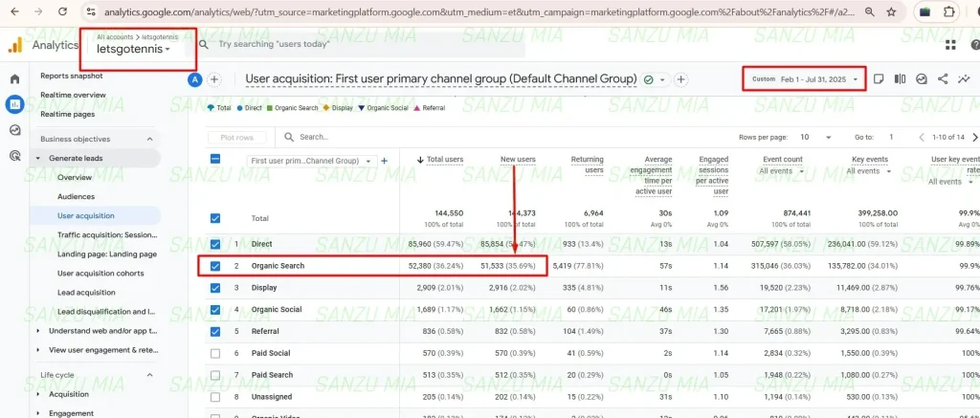Click the Plot rows button
The width and height of the screenshot is (980, 418).
click(237, 137)
